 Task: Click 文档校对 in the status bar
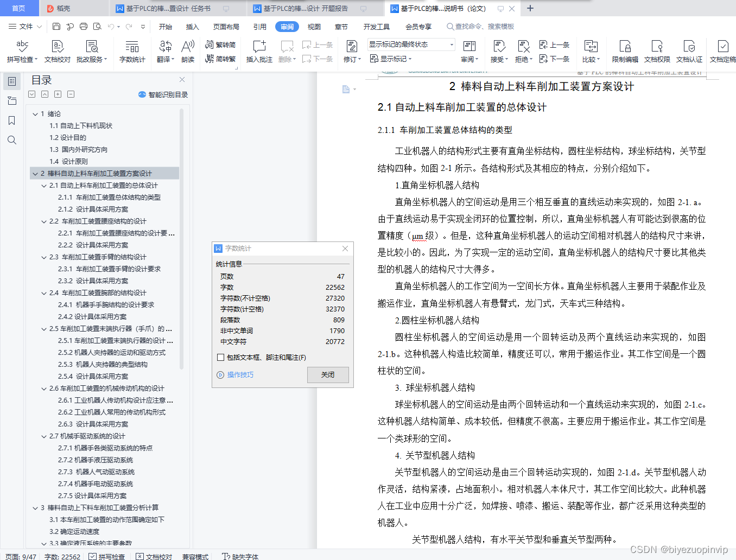154,556
